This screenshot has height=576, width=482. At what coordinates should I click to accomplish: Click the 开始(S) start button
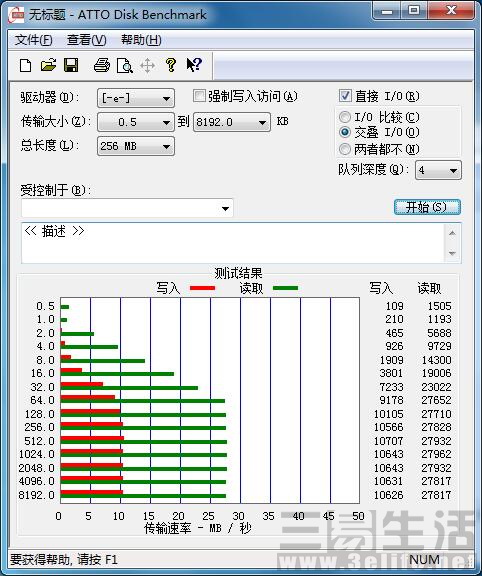(427, 207)
